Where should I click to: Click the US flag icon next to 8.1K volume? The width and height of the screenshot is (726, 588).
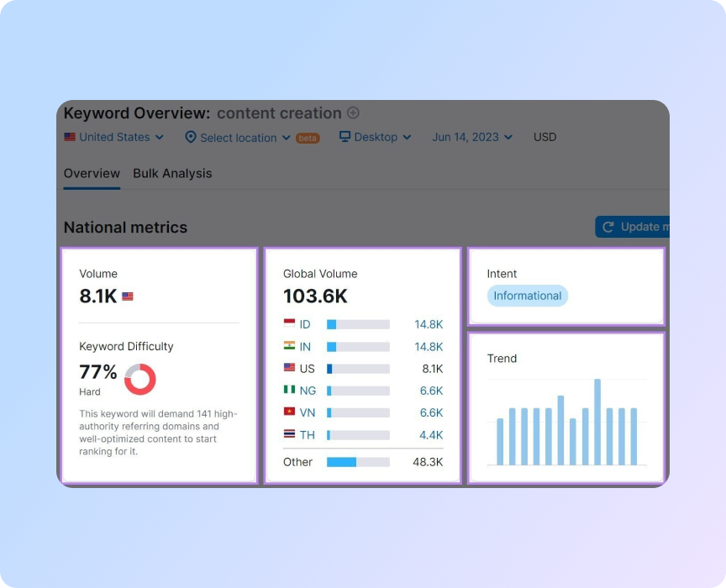[128, 295]
